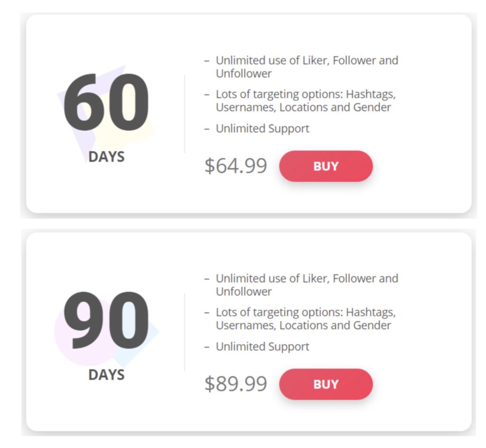Select Unlimited Support in 90 days card

point(262,347)
